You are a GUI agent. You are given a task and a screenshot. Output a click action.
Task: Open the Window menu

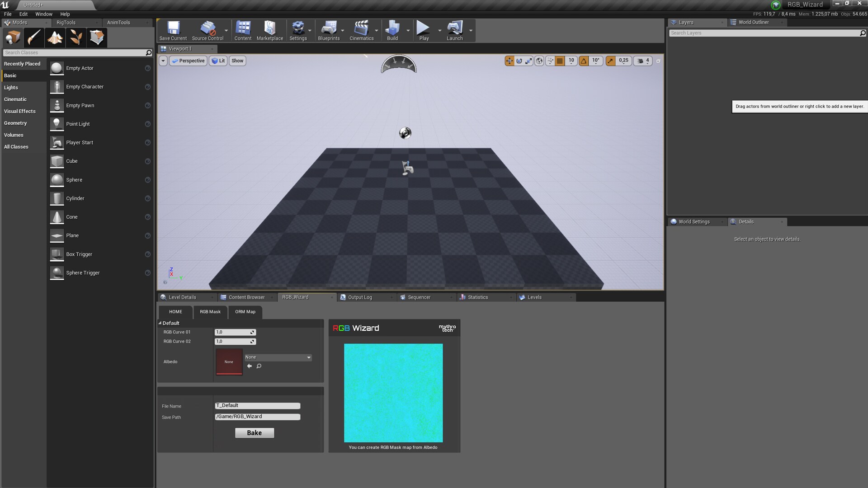coord(43,14)
